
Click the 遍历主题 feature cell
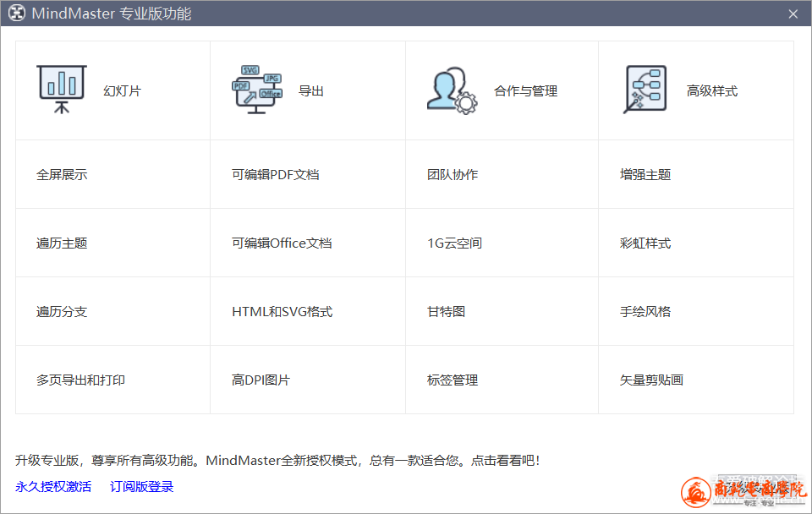pyautogui.click(x=112, y=243)
